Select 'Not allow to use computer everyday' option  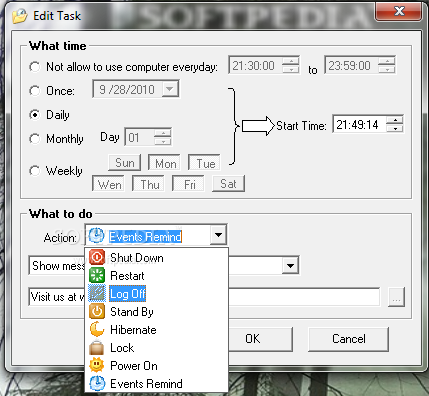[x=35, y=67]
